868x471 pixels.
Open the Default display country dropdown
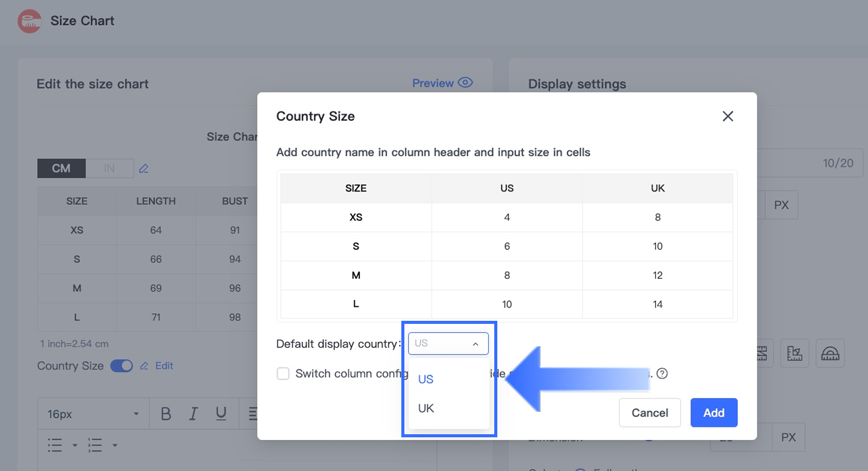[448, 344]
